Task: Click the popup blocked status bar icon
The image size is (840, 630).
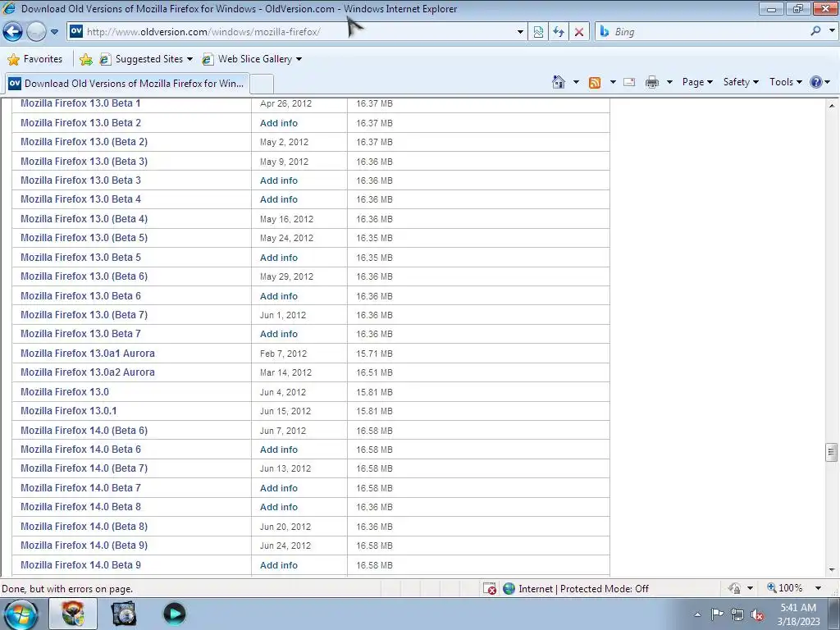Action: point(490,589)
